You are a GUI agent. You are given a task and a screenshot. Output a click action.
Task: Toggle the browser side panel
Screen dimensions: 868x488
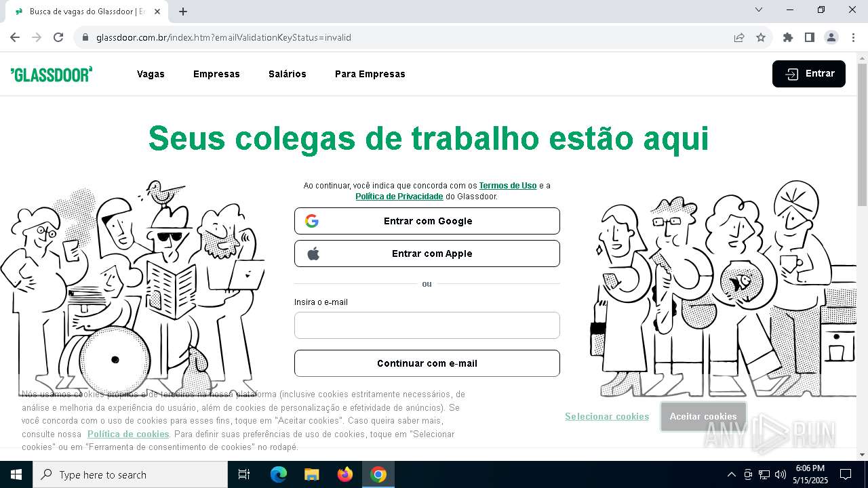click(810, 37)
